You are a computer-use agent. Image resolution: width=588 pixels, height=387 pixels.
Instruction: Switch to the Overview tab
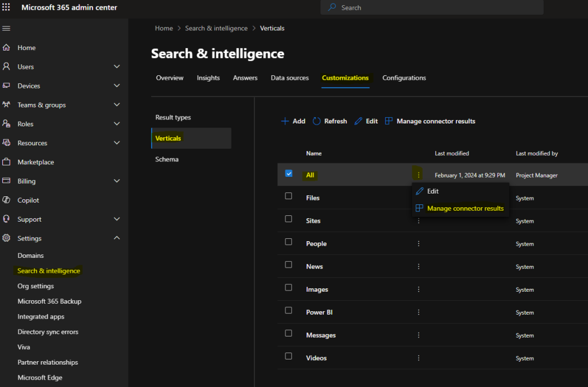169,78
